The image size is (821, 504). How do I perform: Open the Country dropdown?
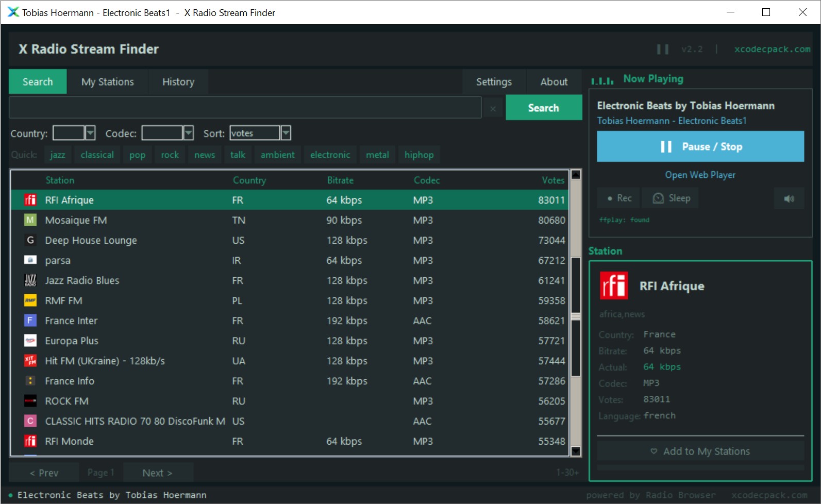point(90,133)
